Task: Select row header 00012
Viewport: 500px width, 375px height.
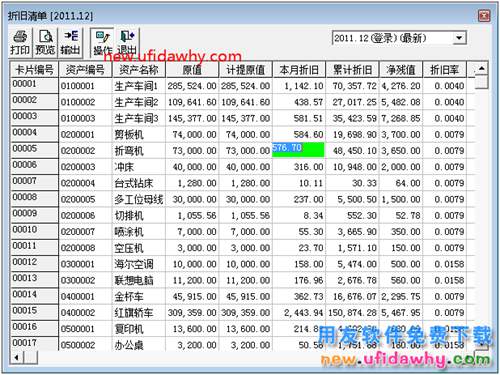Action: coord(34,263)
